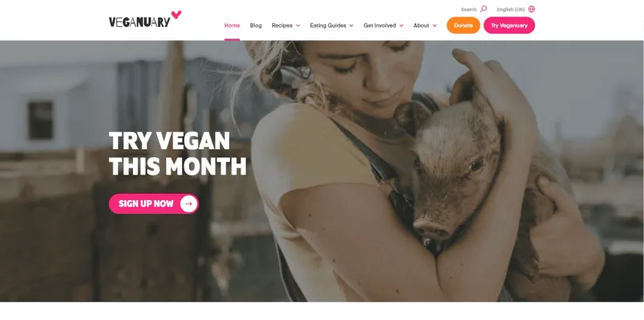Click the magnifying glass search icon

pyautogui.click(x=483, y=9)
